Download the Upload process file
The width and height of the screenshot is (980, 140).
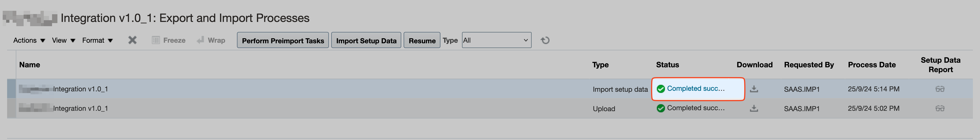[x=754, y=108]
